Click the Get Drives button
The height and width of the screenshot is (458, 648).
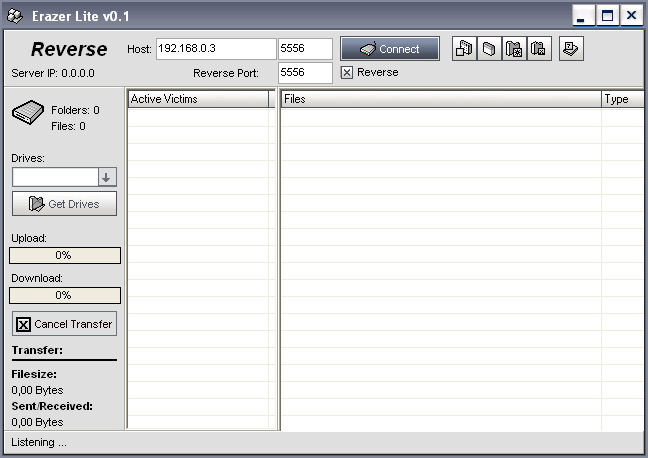pyautogui.click(x=64, y=204)
